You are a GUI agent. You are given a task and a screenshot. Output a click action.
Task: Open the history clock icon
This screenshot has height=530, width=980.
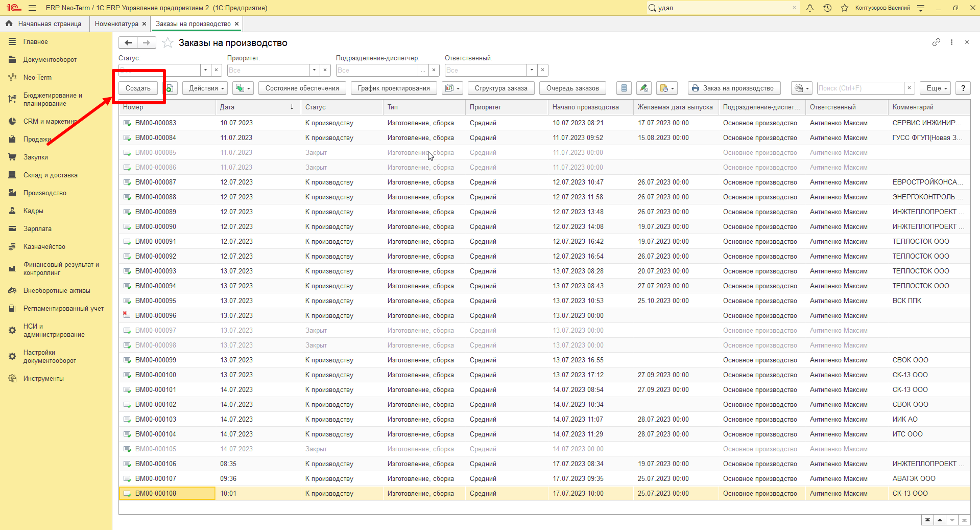click(x=827, y=8)
